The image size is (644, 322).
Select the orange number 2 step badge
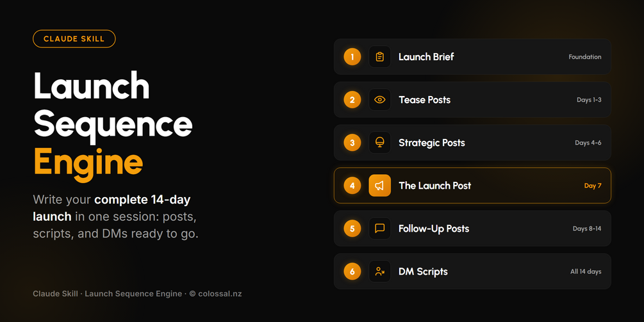(352, 100)
